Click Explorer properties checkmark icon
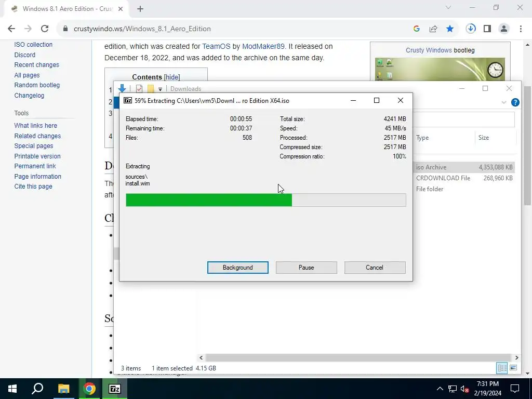Screen dimensions: 532x399 tap(139, 88)
